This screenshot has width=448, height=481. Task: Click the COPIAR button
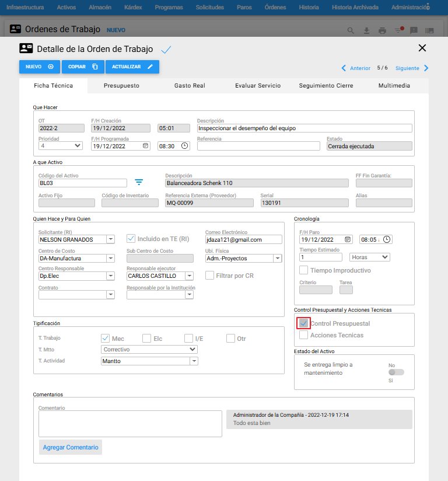coord(83,67)
